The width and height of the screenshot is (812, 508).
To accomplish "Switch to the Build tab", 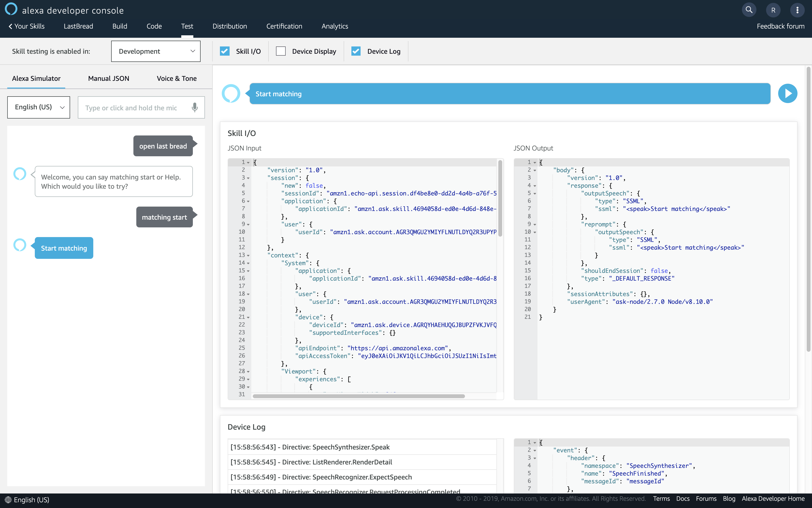I will [x=120, y=26].
